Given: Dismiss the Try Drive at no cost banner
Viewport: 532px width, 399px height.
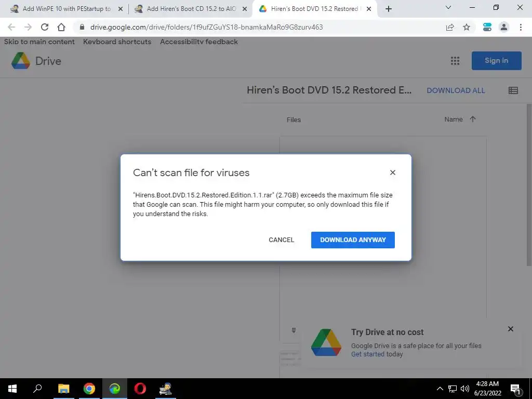Looking at the screenshot, I should 510,329.
